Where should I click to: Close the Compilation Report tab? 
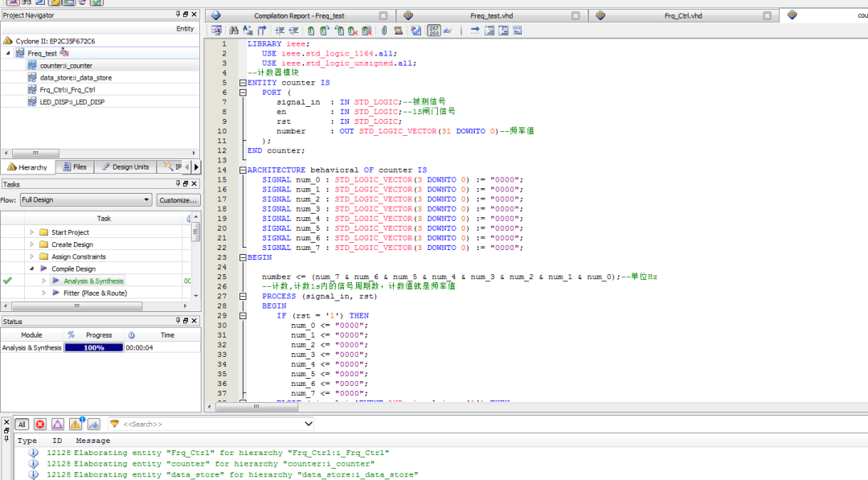pos(383,16)
